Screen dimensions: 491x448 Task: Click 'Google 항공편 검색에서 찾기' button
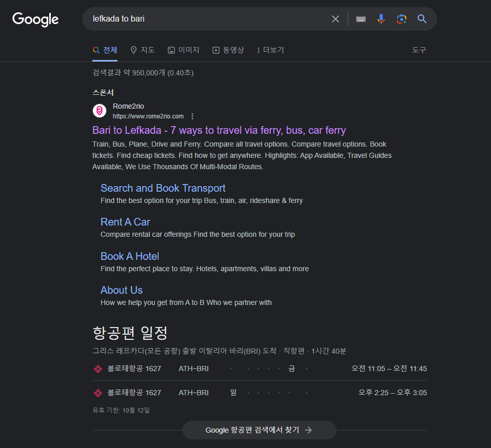coord(260,430)
